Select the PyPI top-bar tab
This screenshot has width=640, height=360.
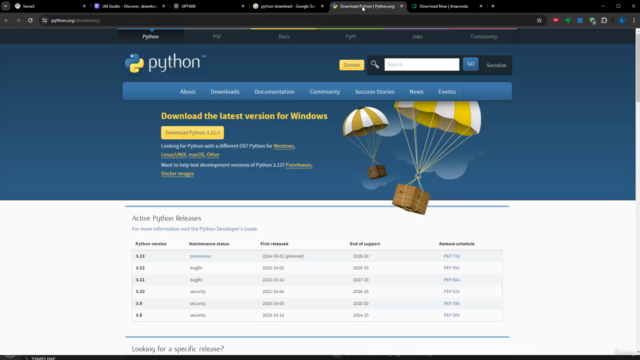coord(351,36)
